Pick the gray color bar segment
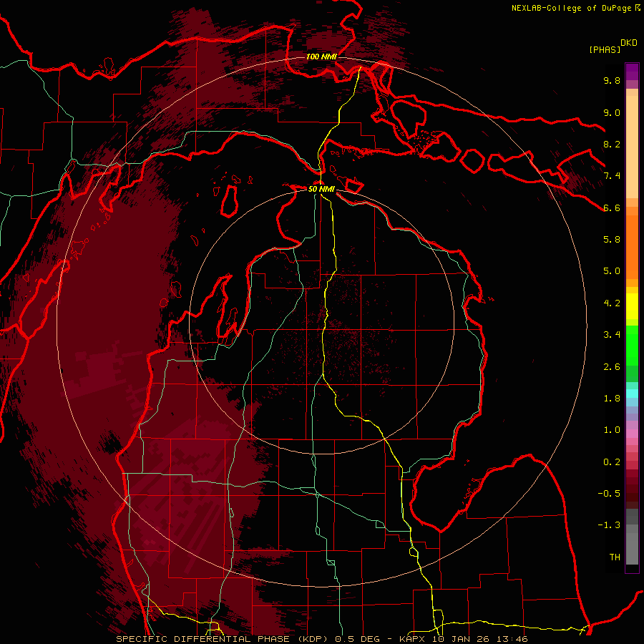 tap(632, 536)
